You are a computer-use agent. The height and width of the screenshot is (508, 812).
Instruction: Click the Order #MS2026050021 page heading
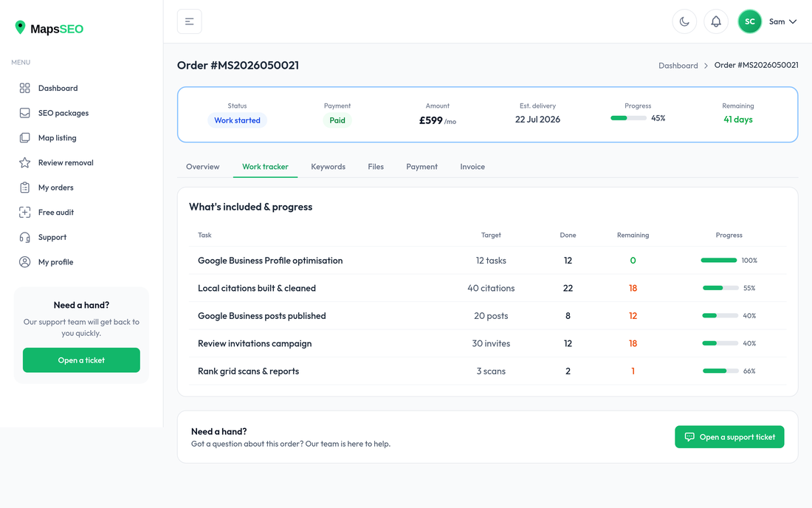238,65
